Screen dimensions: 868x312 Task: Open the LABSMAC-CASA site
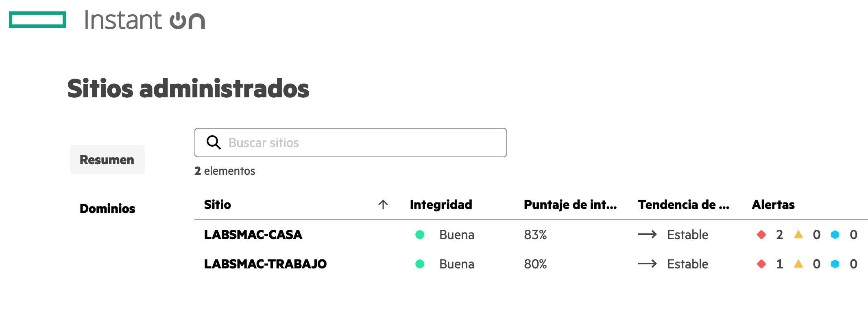pos(253,235)
